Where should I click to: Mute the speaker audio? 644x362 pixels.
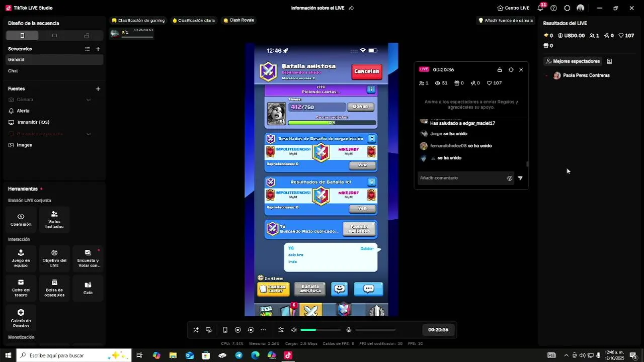(294, 330)
